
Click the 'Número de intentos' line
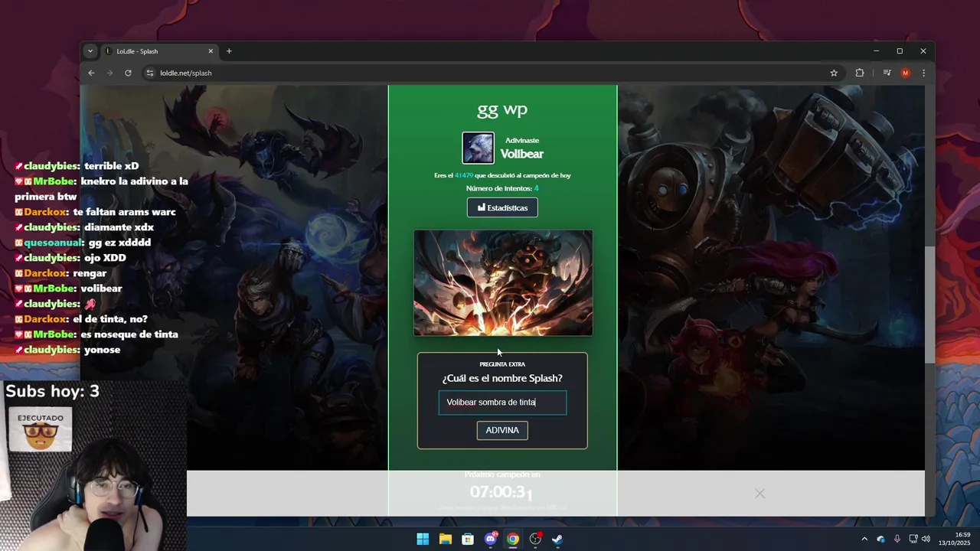(502, 188)
